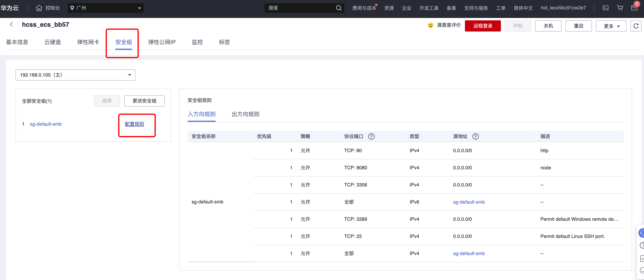
Task: Click the 类型 column header
Action: point(414,136)
